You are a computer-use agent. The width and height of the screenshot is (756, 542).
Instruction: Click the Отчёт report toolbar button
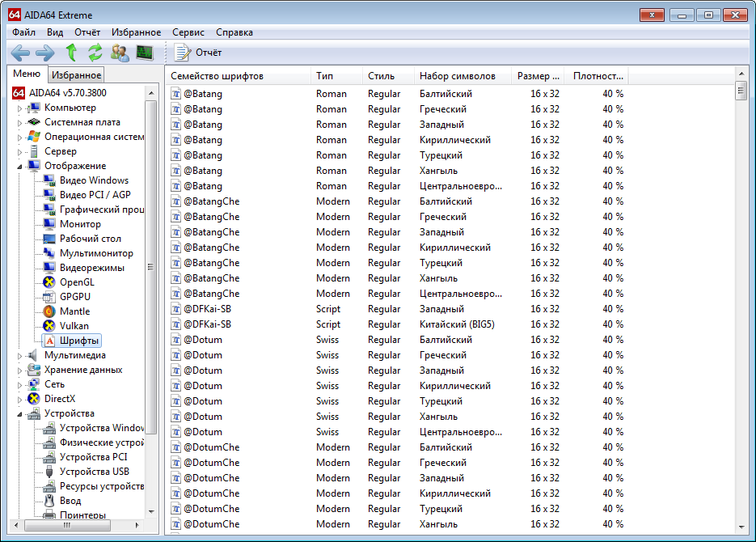197,53
